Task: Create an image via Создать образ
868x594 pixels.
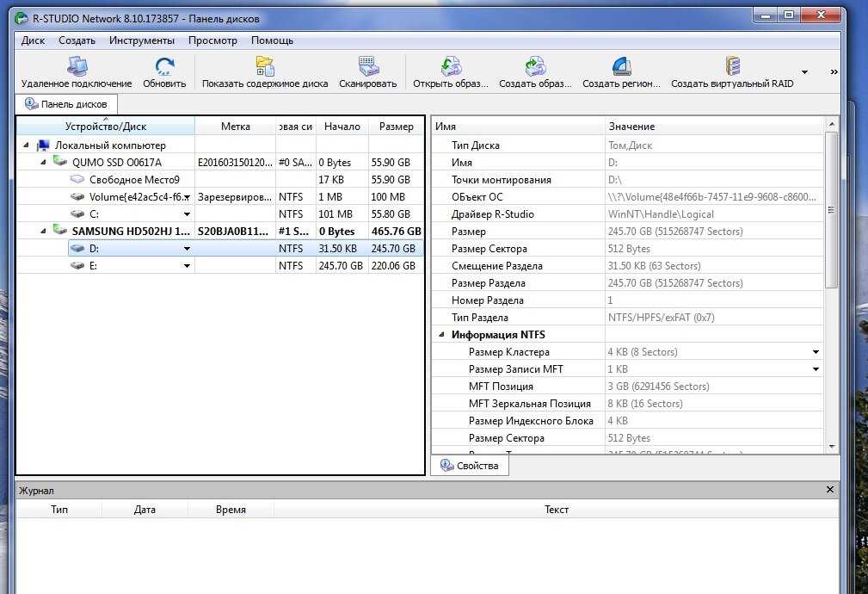Action: coord(535,66)
